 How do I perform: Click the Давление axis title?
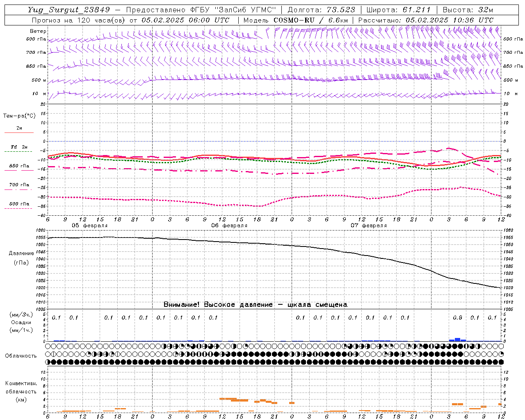pos(21,253)
